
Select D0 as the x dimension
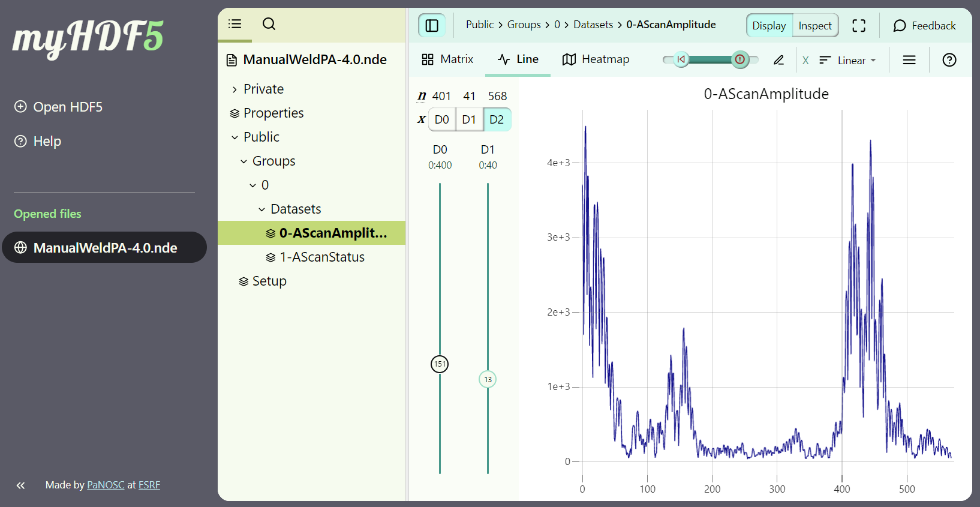(x=441, y=119)
